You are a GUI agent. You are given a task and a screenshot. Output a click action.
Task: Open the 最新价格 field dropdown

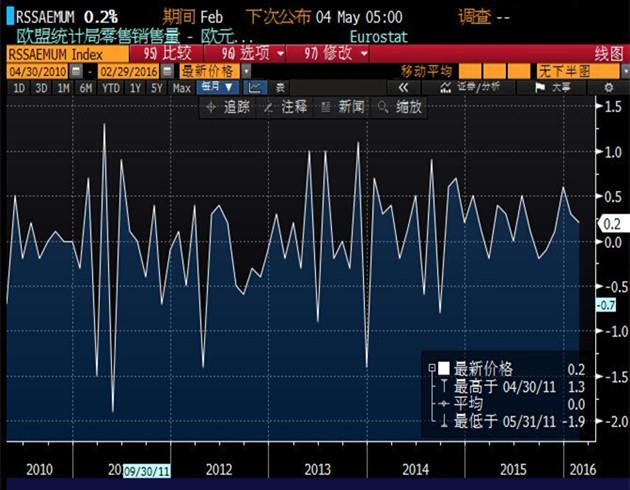click(213, 72)
